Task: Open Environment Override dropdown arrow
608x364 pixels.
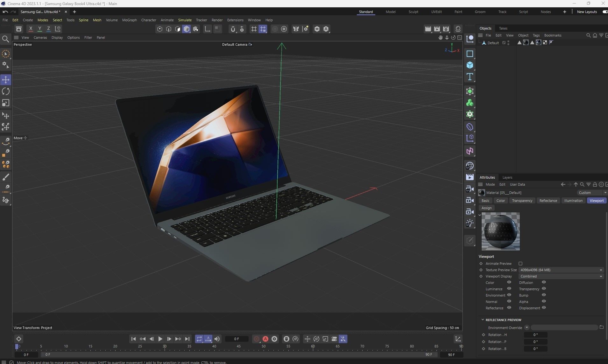Action: 527,327
